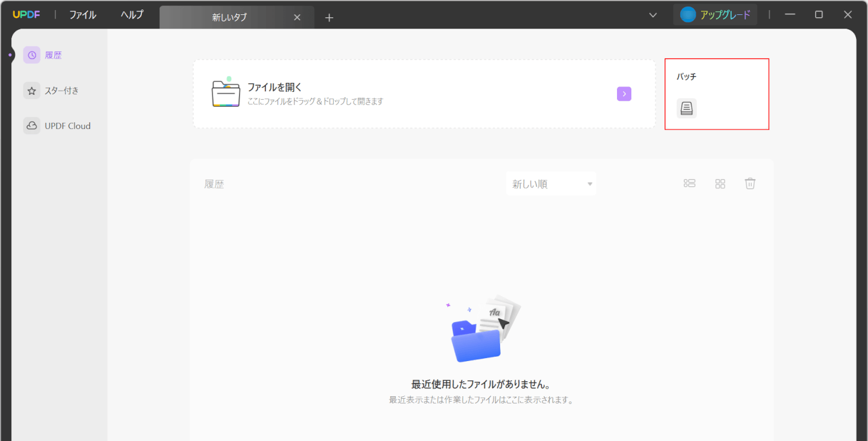Close the 新しいタブ tab
The height and width of the screenshot is (441, 868).
pyautogui.click(x=297, y=17)
